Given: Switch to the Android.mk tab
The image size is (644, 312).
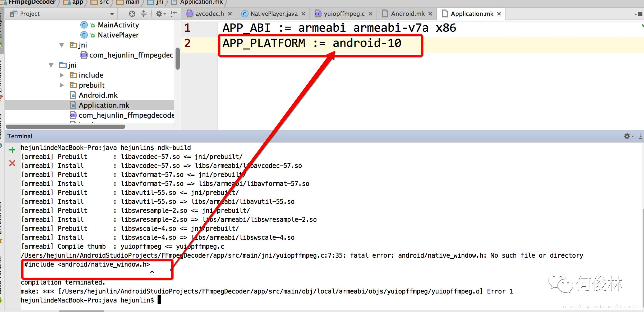Looking at the screenshot, I should click(x=407, y=14).
